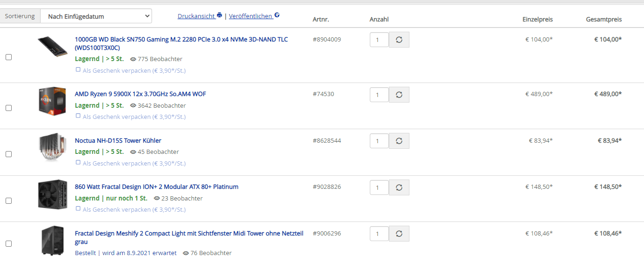This screenshot has height=256, width=644.
Task: Click the Fractal Design ION+ 2 PSU thumbnail
Action: [52, 194]
